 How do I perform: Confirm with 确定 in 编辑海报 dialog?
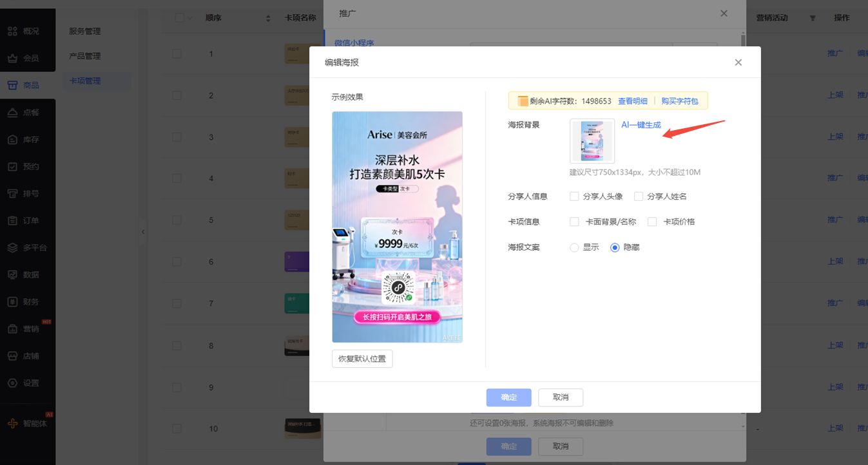tap(509, 397)
